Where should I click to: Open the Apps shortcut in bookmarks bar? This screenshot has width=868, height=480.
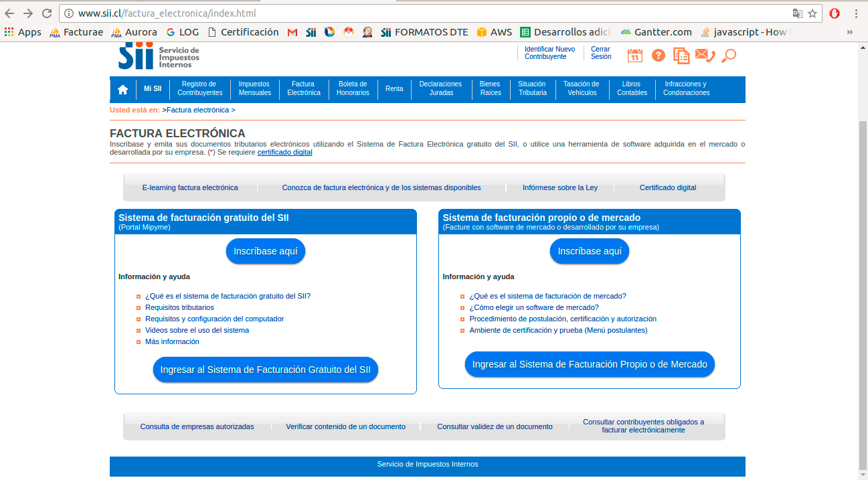23,32
